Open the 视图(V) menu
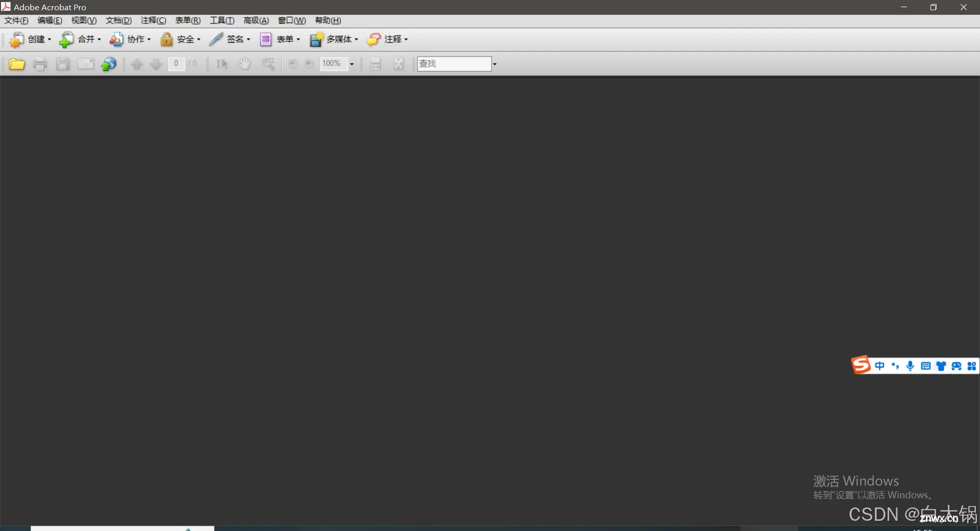Viewport: 980px width, 531px height. click(x=84, y=20)
